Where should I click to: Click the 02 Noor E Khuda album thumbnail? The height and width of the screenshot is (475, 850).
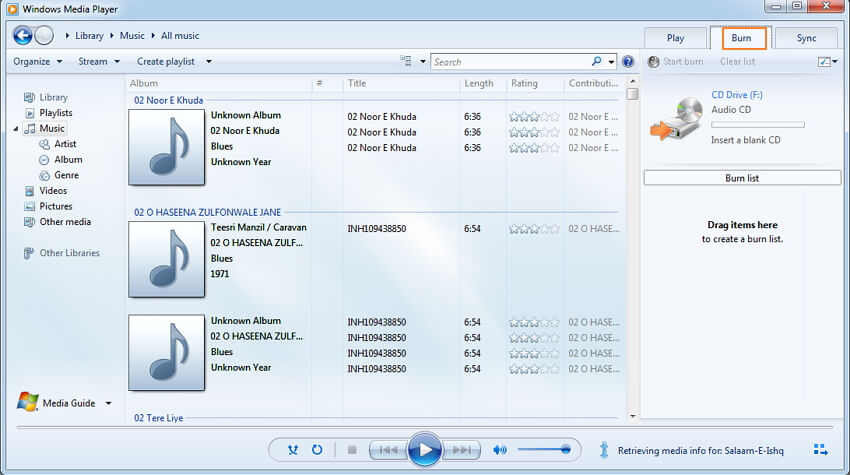pyautogui.click(x=166, y=147)
